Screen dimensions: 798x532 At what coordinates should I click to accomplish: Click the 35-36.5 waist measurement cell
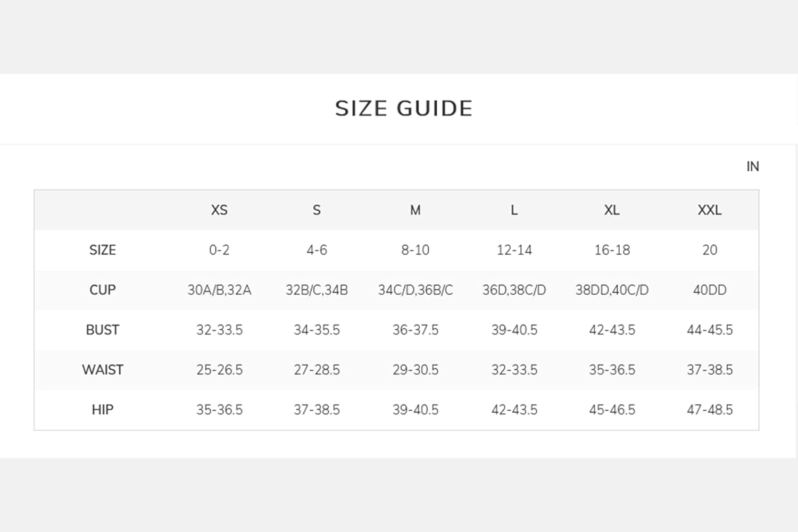tap(612, 370)
